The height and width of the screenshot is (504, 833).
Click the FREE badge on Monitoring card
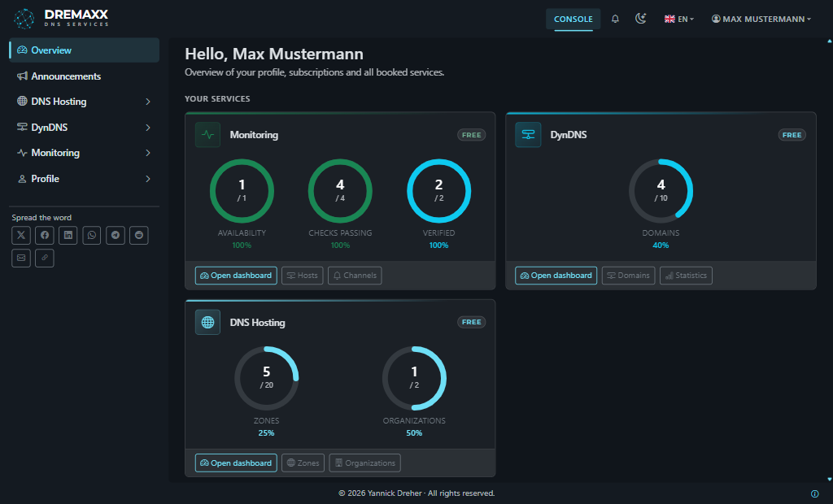pyautogui.click(x=471, y=135)
